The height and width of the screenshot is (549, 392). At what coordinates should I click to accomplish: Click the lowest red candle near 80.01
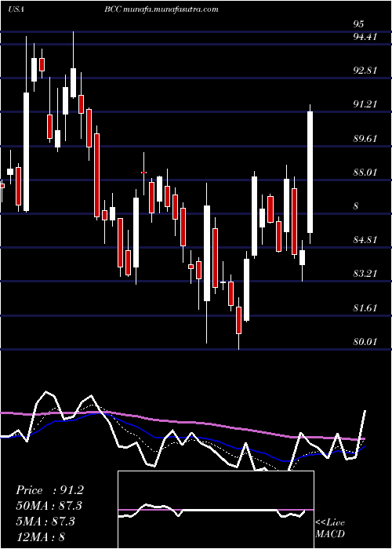point(238,320)
